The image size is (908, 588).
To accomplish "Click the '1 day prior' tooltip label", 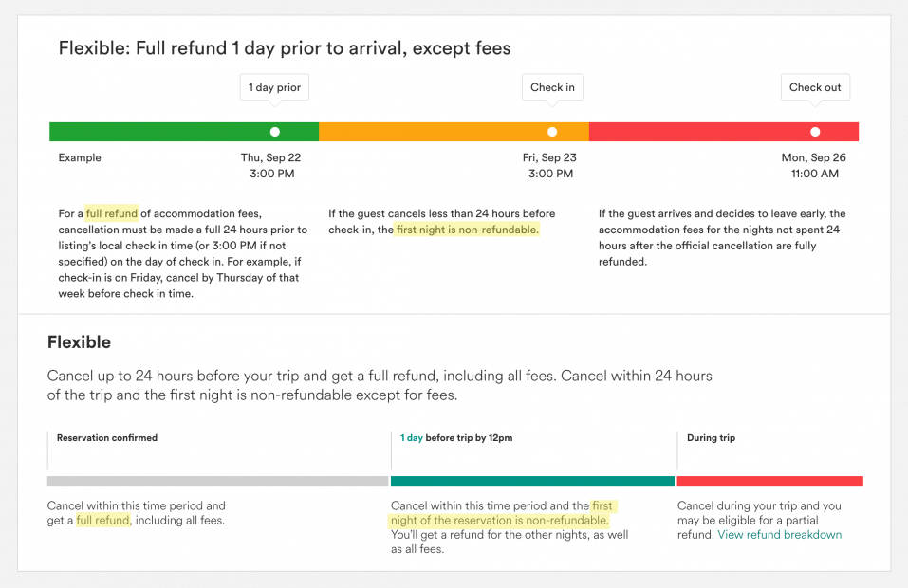I will [x=274, y=87].
